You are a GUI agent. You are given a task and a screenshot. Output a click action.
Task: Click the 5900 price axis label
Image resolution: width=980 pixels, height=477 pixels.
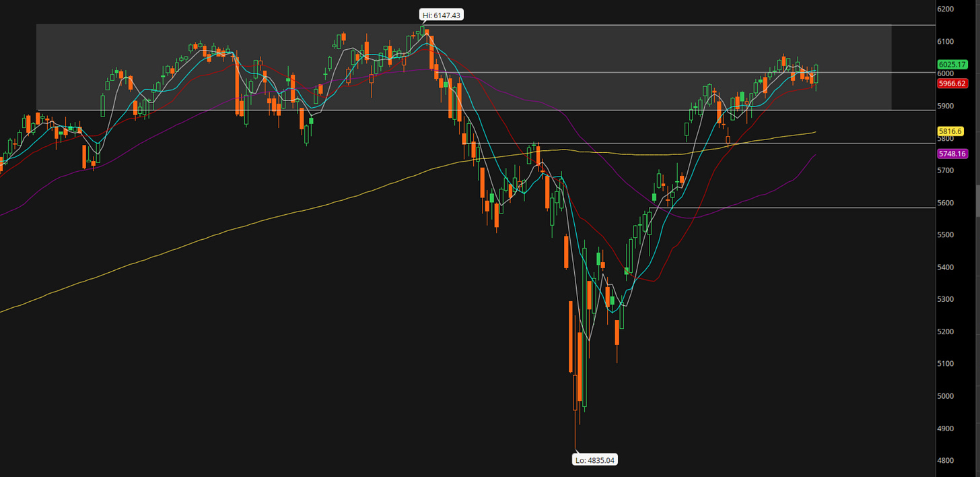tap(946, 106)
